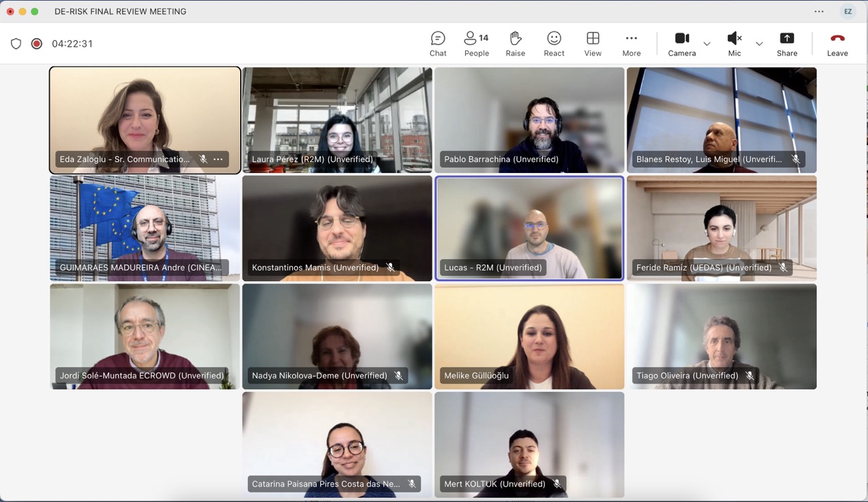The height and width of the screenshot is (502, 868).
Task: Share your screen
Action: click(787, 44)
